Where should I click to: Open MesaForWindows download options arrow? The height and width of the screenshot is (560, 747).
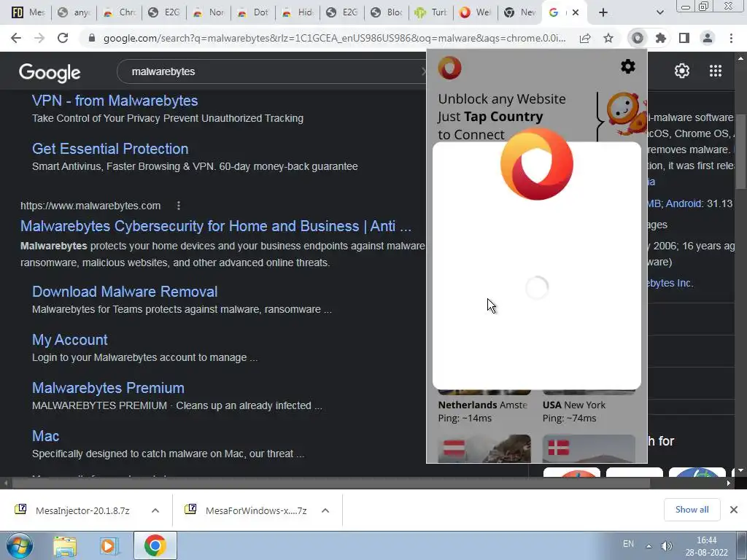tap(325, 510)
